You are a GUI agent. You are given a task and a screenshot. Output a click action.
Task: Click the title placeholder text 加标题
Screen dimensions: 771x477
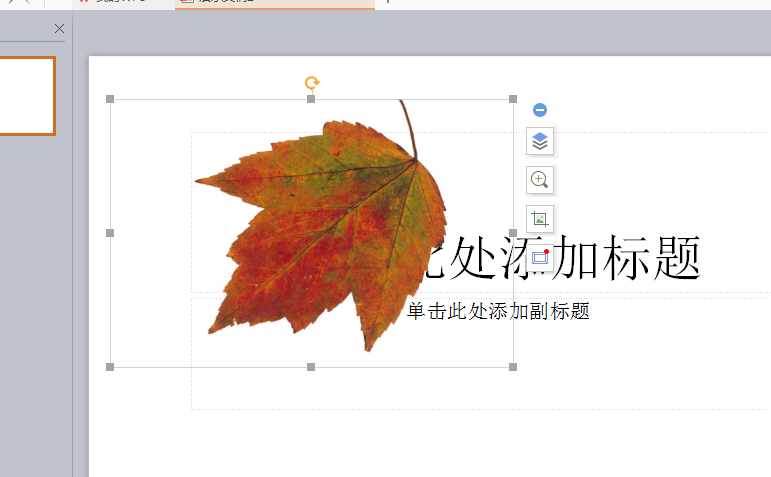tap(627, 258)
